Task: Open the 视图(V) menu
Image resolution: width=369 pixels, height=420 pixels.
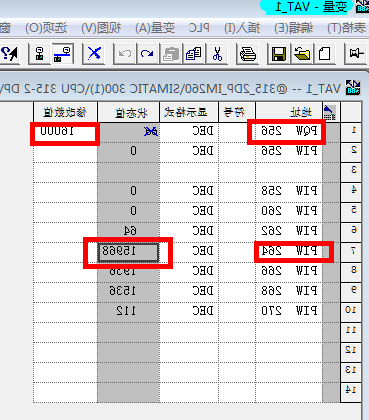Action: (101, 28)
